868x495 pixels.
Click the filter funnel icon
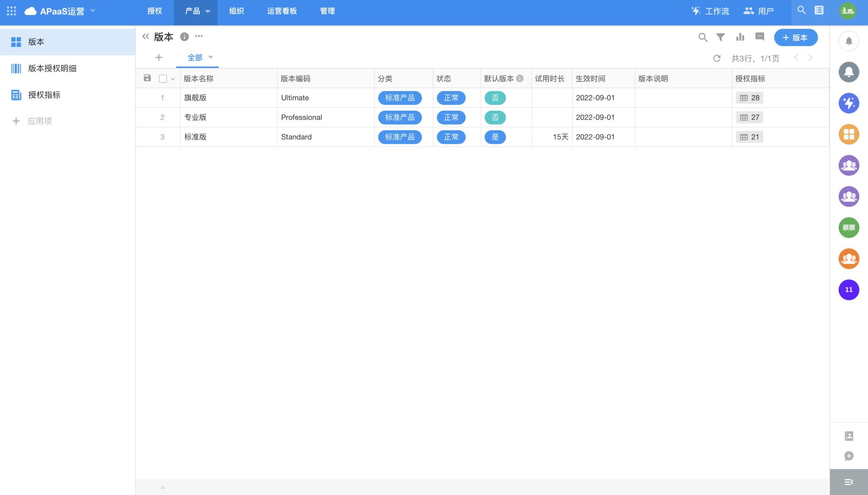721,38
